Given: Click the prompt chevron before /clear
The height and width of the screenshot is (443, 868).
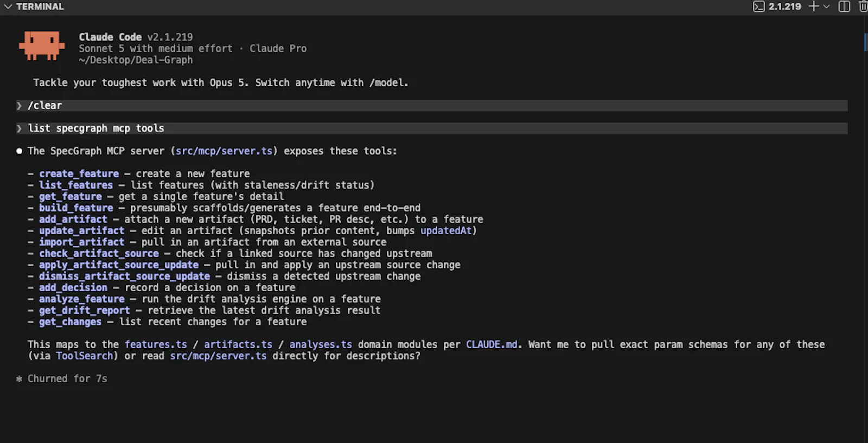Looking at the screenshot, I should click(x=20, y=105).
